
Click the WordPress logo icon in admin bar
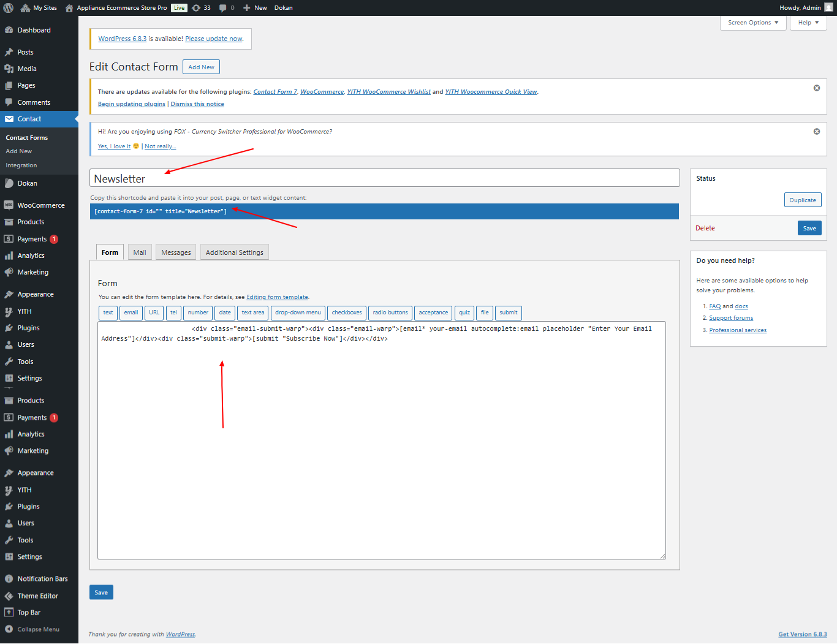point(9,8)
